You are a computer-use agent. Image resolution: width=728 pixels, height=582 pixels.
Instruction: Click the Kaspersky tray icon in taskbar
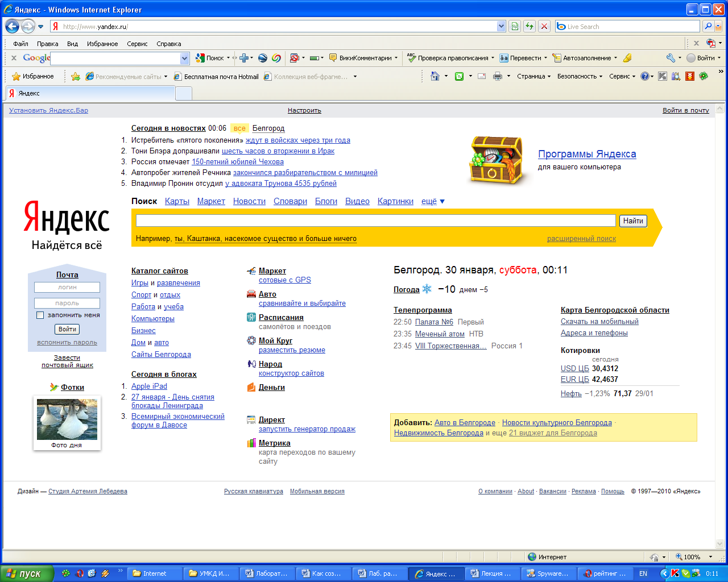tap(675, 573)
